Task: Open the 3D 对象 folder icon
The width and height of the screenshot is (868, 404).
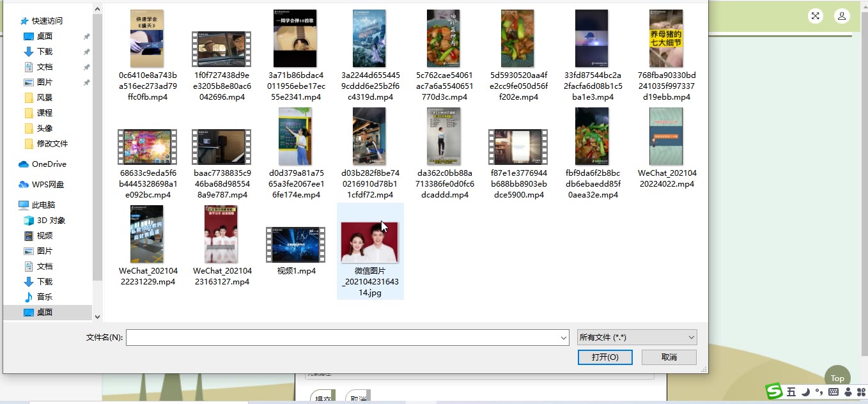Action: [28, 221]
